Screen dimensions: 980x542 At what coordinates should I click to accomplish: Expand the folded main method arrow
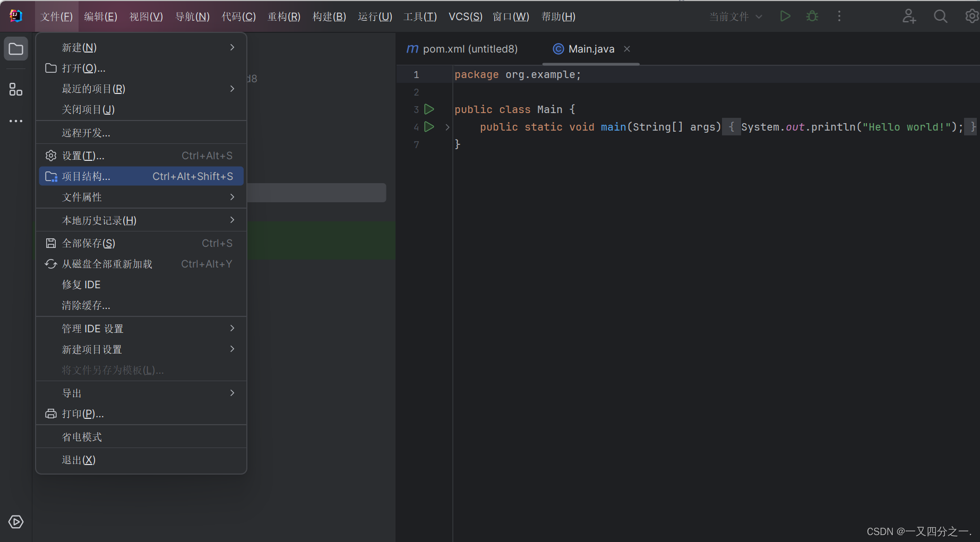448,127
